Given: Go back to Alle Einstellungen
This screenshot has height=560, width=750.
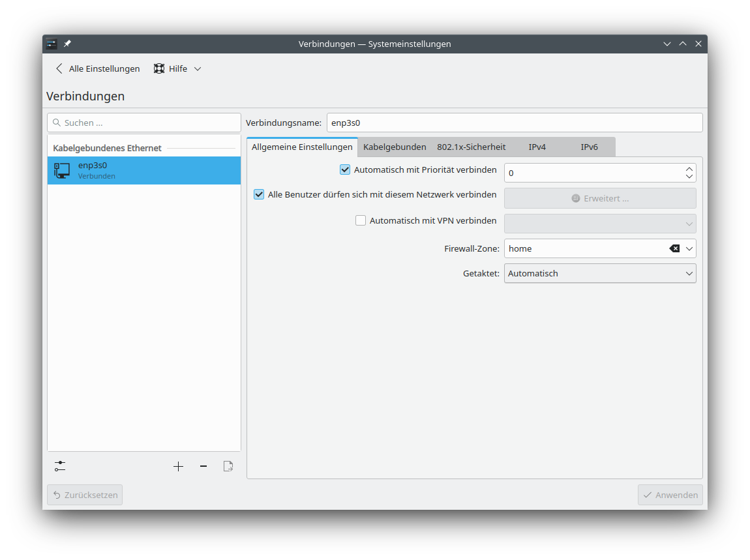Looking at the screenshot, I should (x=97, y=68).
